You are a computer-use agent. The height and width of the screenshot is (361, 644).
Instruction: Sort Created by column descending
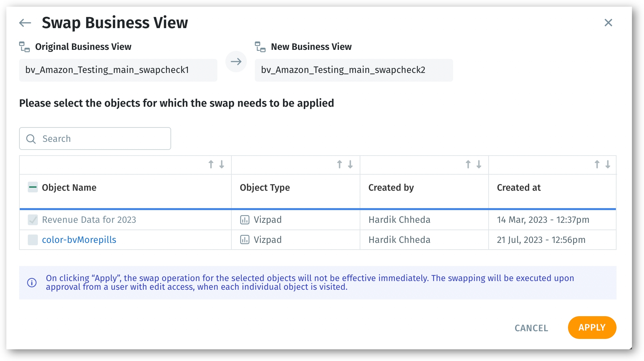[x=479, y=164]
